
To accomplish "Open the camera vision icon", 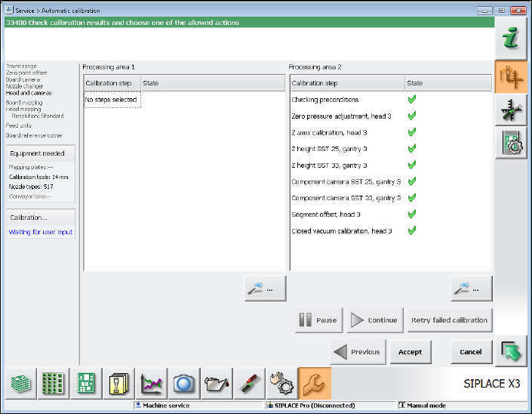I will [x=184, y=384].
